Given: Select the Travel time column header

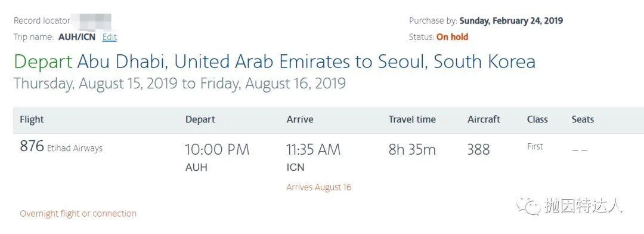Looking at the screenshot, I should (x=412, y=119).
